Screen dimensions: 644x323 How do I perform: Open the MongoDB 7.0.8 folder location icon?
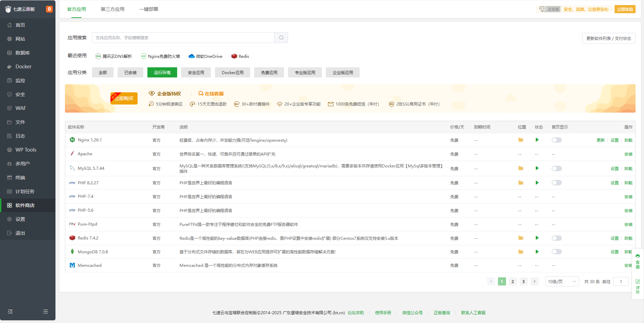point(521,252)
